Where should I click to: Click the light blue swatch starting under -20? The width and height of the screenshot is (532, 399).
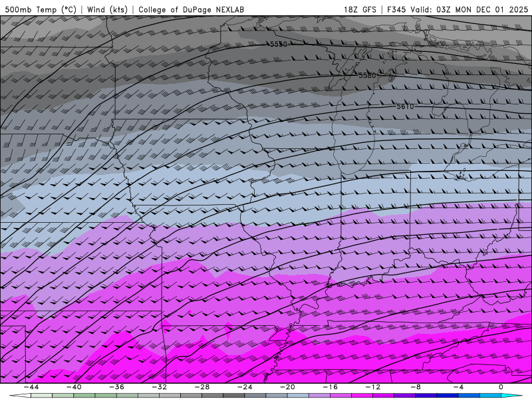click(298, 396)
